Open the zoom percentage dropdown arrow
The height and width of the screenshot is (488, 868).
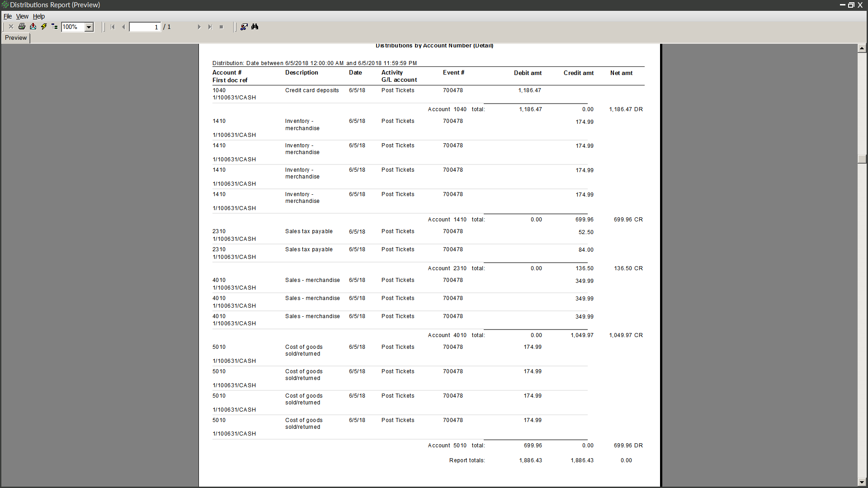click(x=89, y=27)
